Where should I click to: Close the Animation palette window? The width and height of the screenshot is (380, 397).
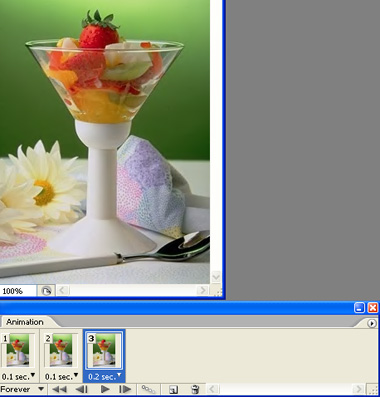[373, 308]
